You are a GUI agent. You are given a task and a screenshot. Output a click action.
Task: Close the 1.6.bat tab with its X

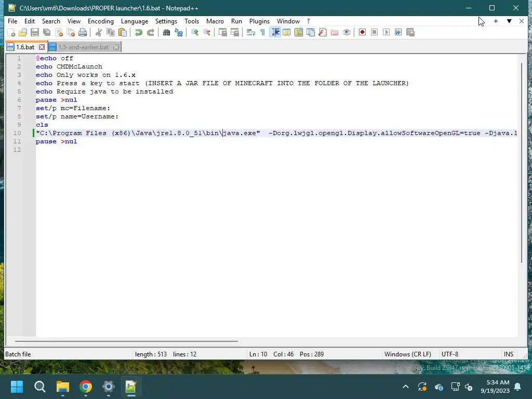pyautogui.click(x=42, y=47)
